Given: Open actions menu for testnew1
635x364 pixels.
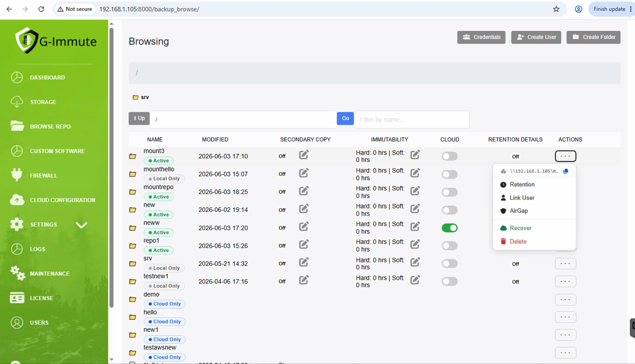Looking at the screenshot, I should pos(565,281).
